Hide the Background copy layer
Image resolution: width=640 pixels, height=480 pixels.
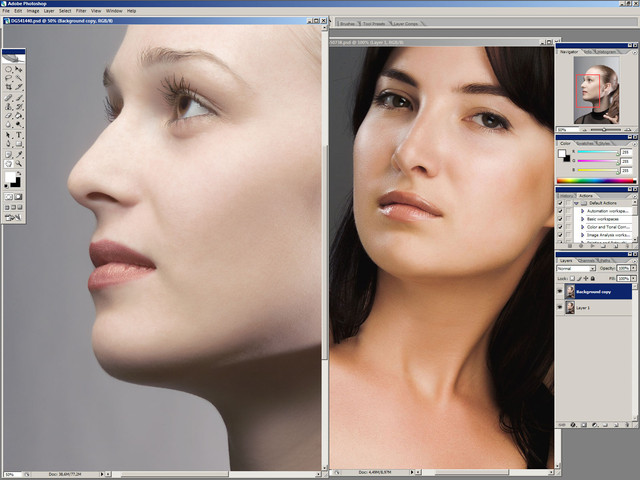560,291
